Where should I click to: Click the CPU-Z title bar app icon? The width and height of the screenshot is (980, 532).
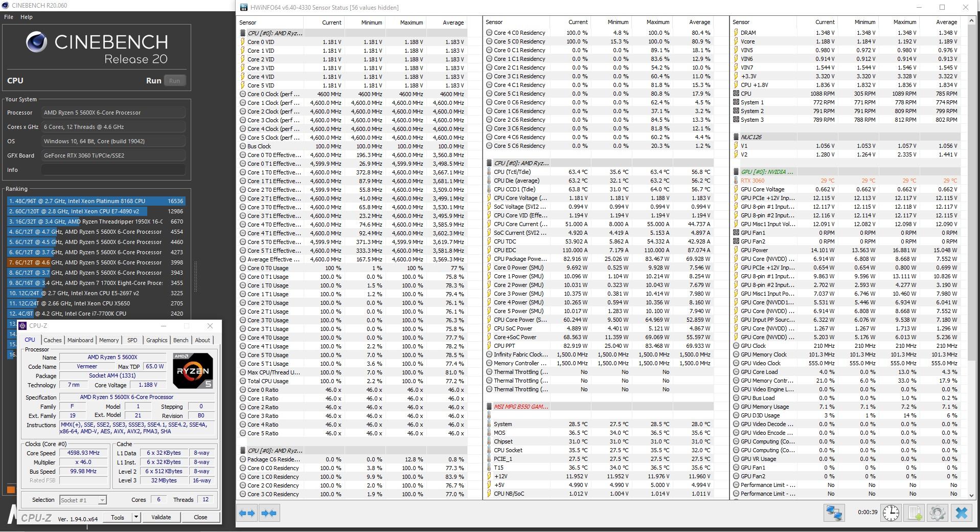(x=24, y=326)
